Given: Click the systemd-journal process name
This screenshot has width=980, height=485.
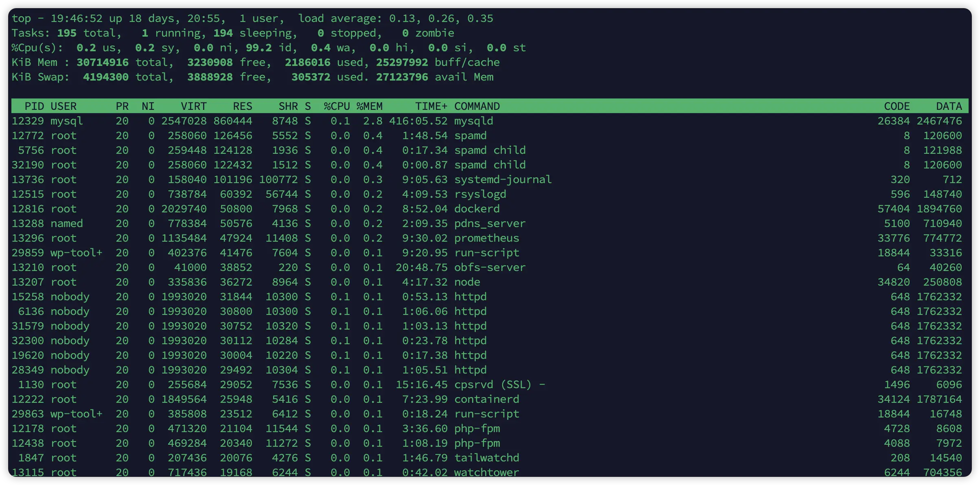Looking at the screenshot, I should tap(503, 179).
